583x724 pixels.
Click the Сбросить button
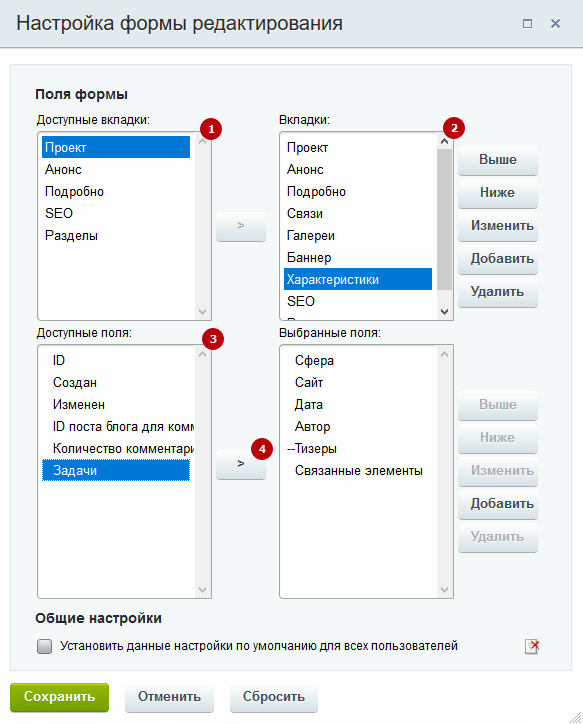click(x=274, y=697)
